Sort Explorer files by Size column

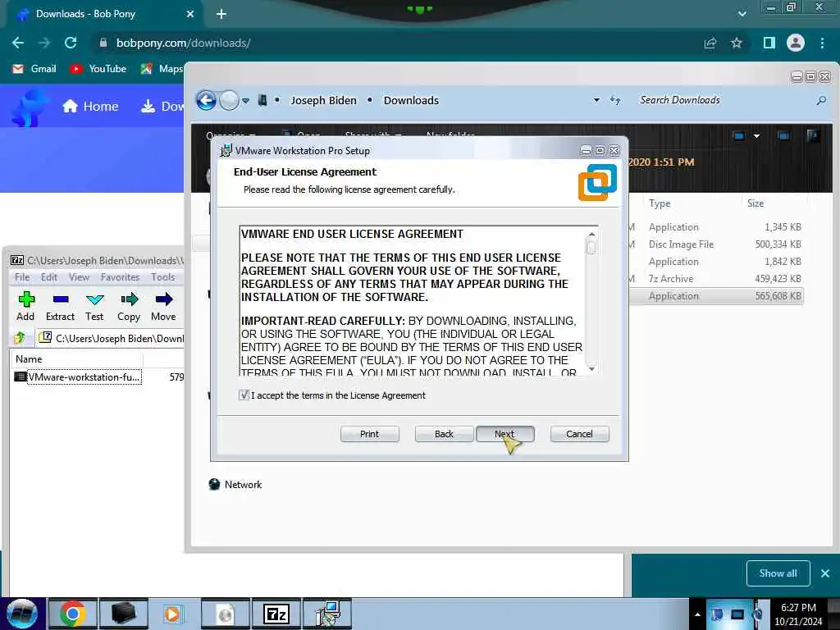coord(756,203)
